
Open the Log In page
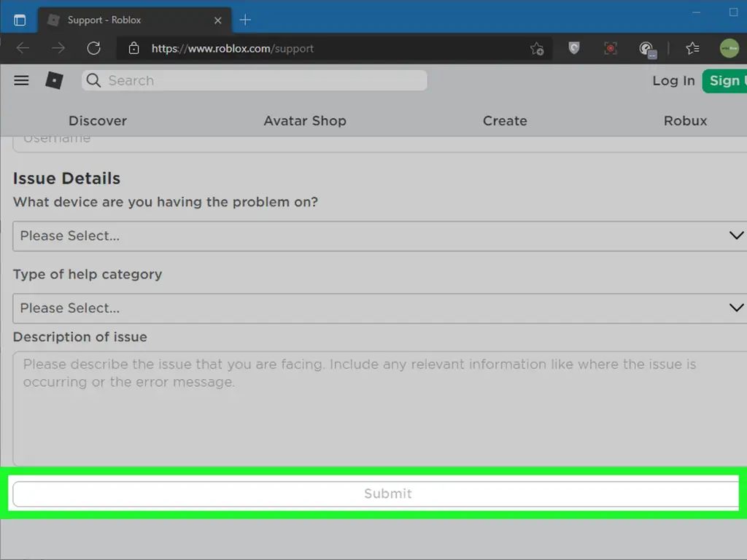(673, 81)
